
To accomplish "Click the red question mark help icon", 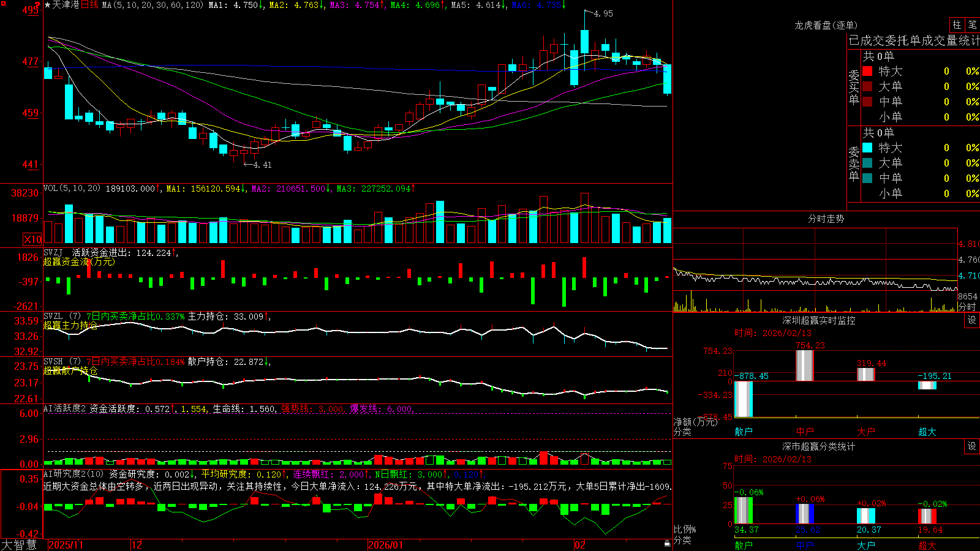I will [x=37, y=5].
